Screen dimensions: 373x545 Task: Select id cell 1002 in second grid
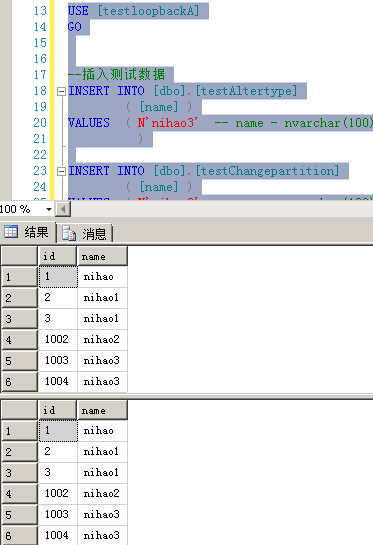point(58,493)
